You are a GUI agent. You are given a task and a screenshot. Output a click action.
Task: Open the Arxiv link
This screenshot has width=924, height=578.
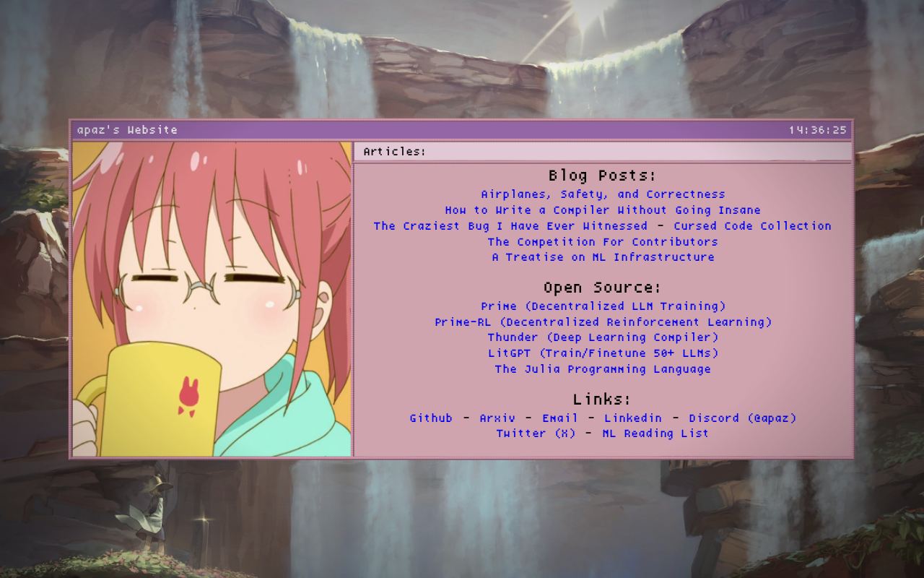[x=497, y=418]
